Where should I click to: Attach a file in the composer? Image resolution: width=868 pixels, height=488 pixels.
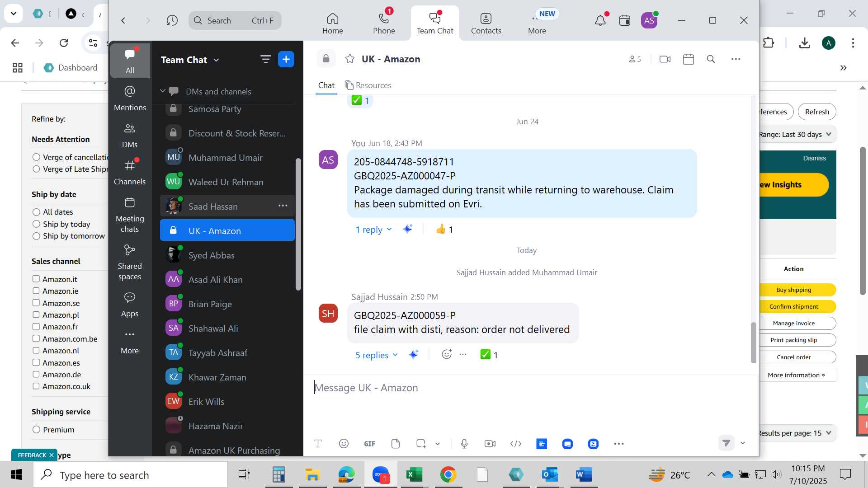(395, 444)
